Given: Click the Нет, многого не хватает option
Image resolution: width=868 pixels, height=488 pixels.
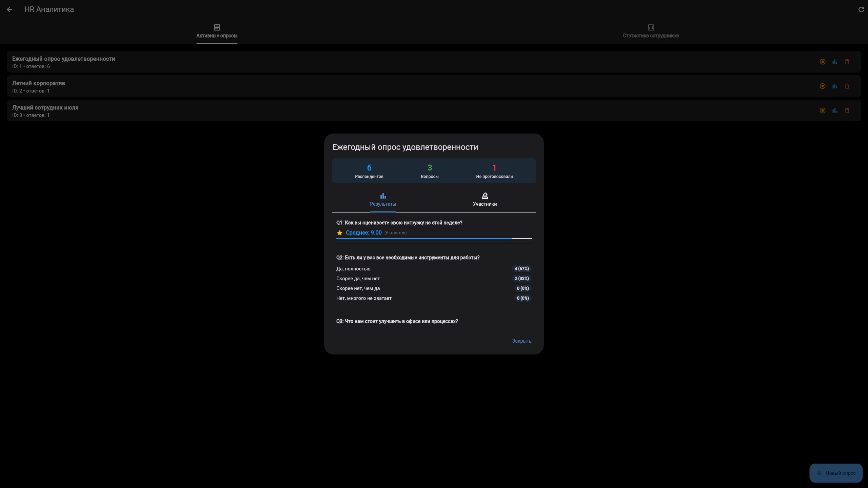Looking at the screenshot, I should pyautogui.click(x=364, y=298).
